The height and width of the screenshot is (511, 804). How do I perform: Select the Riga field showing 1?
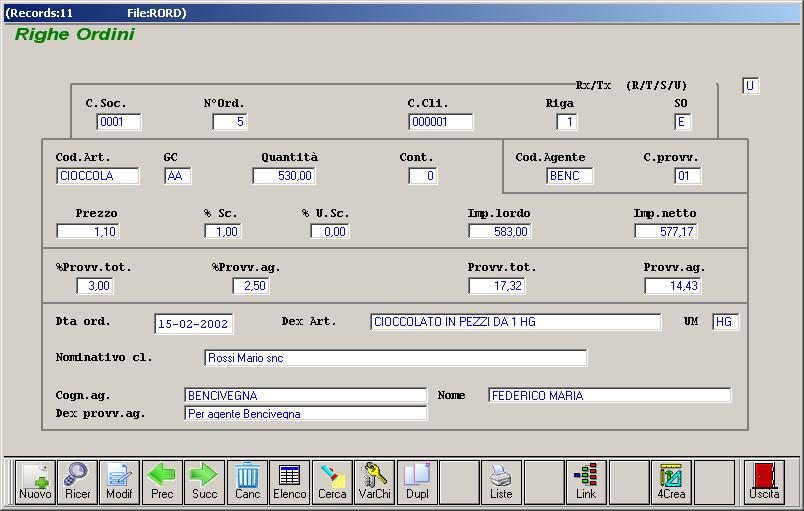click(567, 122)
